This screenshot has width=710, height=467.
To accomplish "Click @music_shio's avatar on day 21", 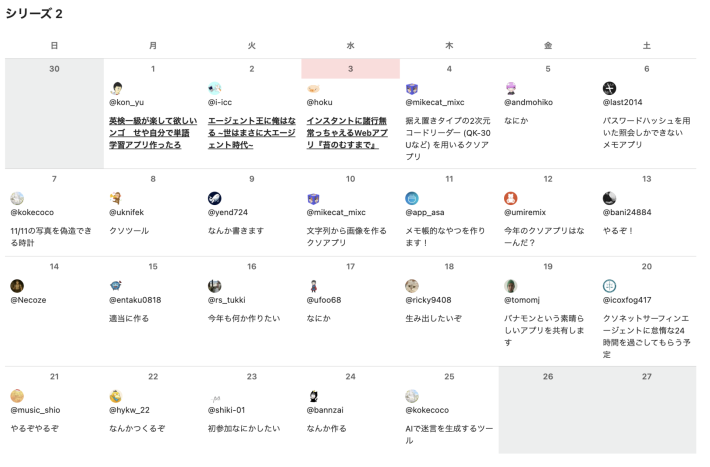I will tap(17, 396).
